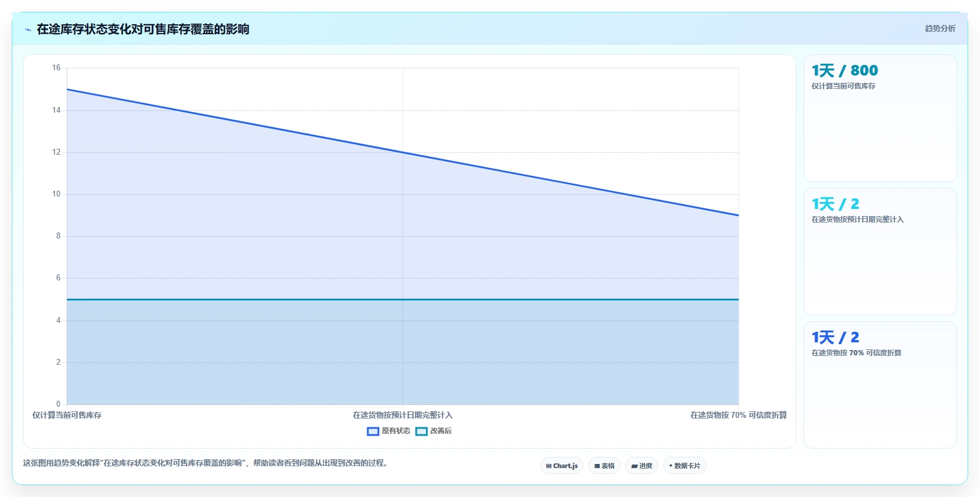Click the 原有状态 legend label

[396, 431]
